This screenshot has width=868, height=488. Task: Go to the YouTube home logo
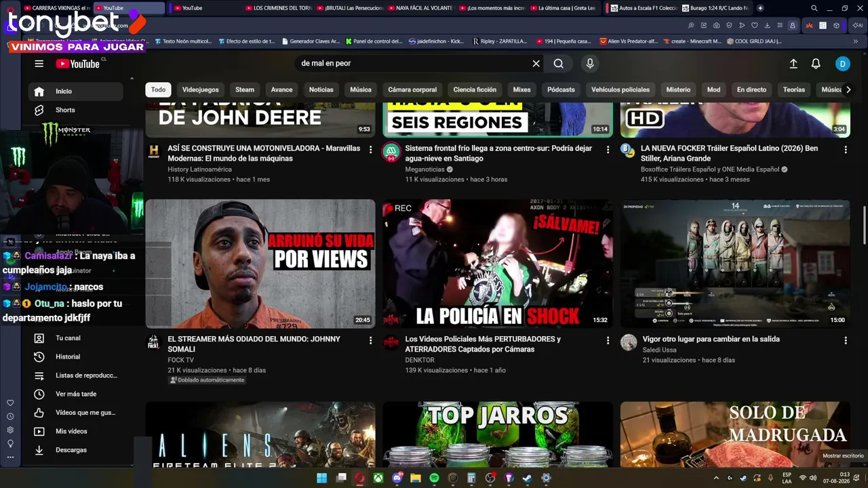point(78,64)
